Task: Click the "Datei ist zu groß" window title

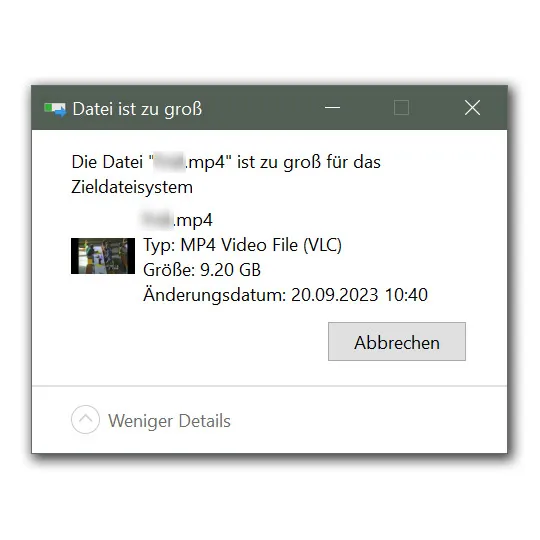Action: pos(137,109)
